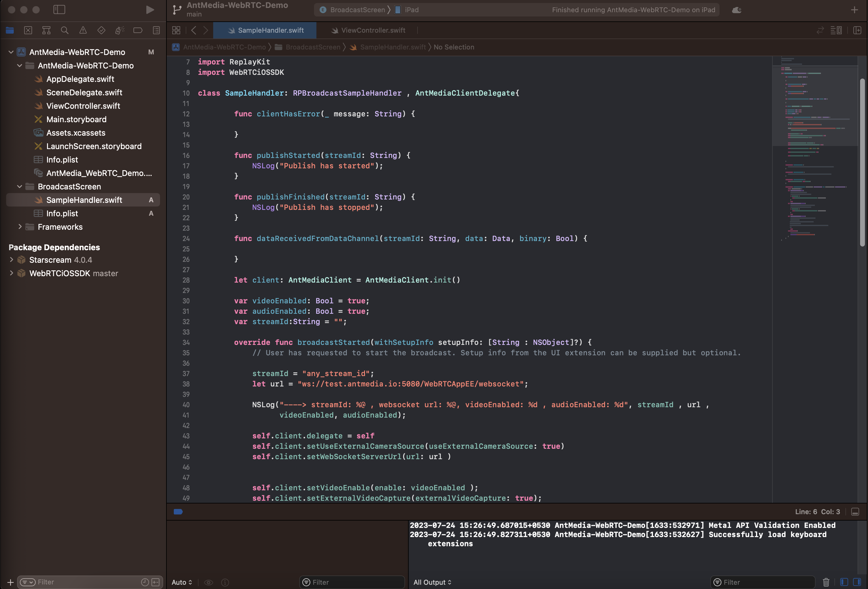
Task: Switch to the ViewController.swift tab
Action: click(x=368, y=30)
